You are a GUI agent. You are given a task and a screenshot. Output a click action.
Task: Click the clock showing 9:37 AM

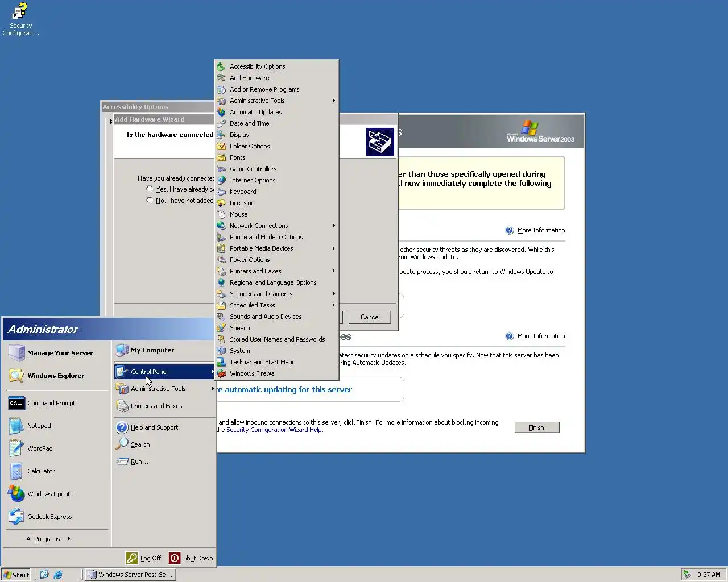click(709, 575)
